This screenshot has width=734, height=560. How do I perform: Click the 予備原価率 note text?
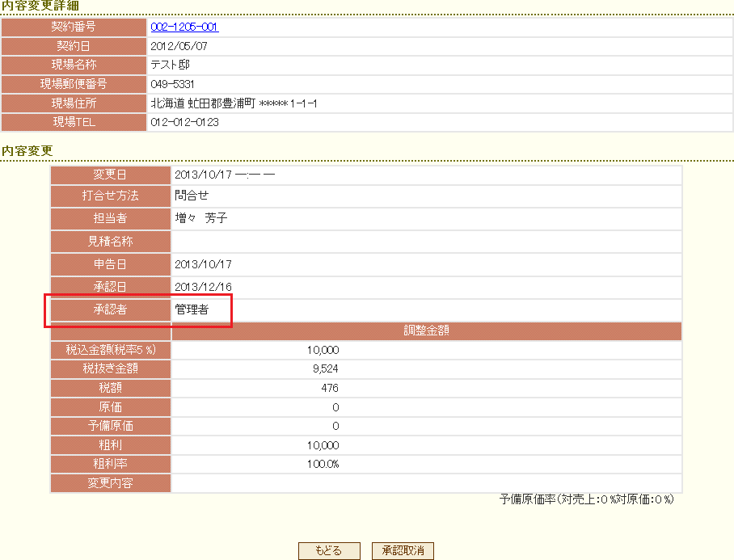click(x=586, y=499)
